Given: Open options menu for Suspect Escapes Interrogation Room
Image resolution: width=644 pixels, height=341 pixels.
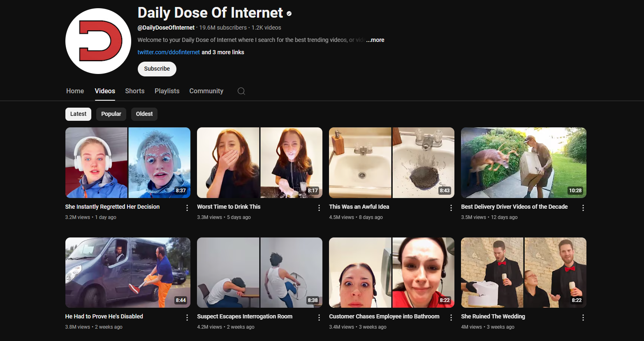Looking at the screenshot, I should [319, 318].
